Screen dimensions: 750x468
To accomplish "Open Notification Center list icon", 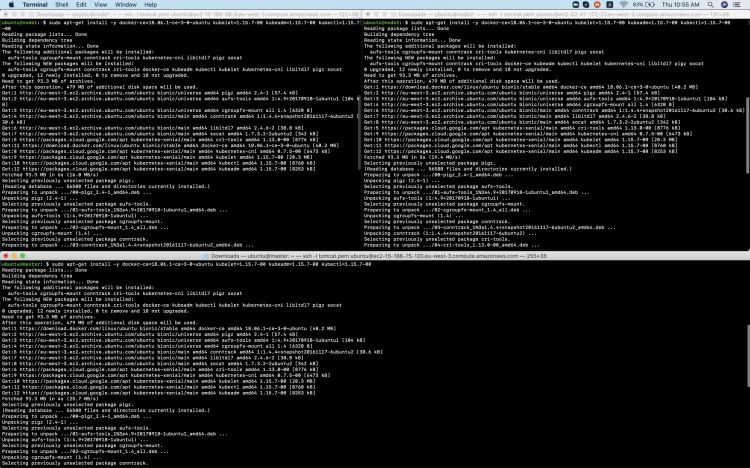I will coord(741,4).
